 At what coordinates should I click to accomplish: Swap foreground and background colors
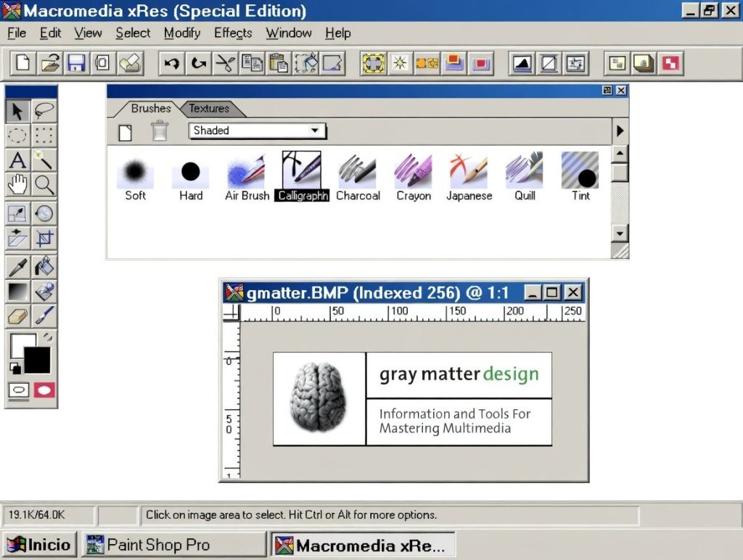(x=48, y=337)
